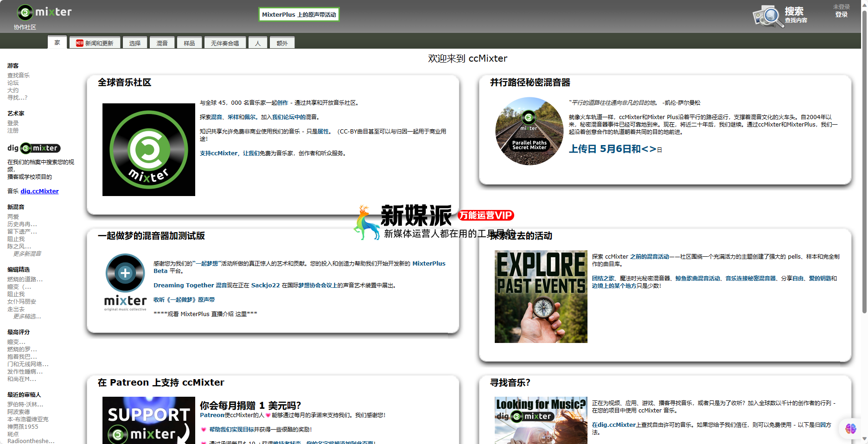Open the Support mixter Patreon image
The width and height of the screenshot is (868, 444).
149,420
